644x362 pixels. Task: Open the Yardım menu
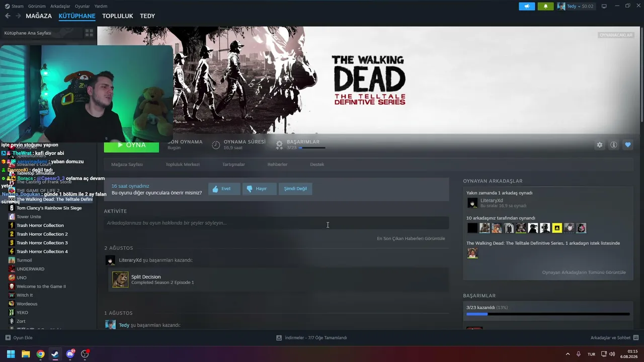click(101, 6)
